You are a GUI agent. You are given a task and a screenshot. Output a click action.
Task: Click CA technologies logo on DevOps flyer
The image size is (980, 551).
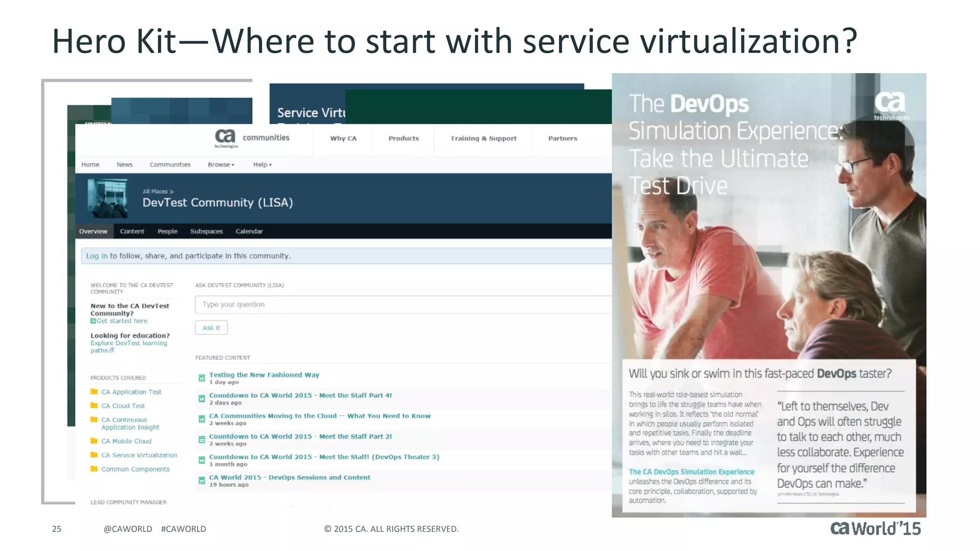(891, 106)
